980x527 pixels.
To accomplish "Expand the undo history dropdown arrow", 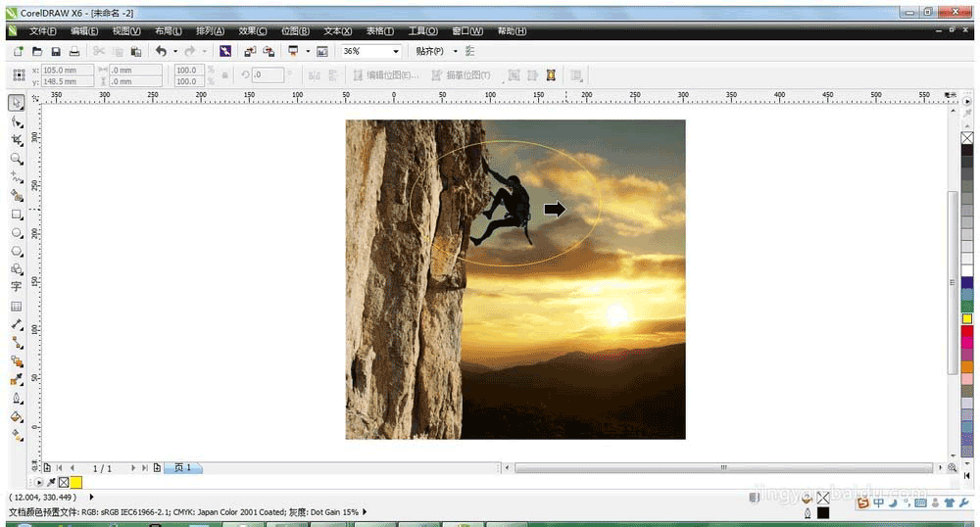I will pos(175,51).
